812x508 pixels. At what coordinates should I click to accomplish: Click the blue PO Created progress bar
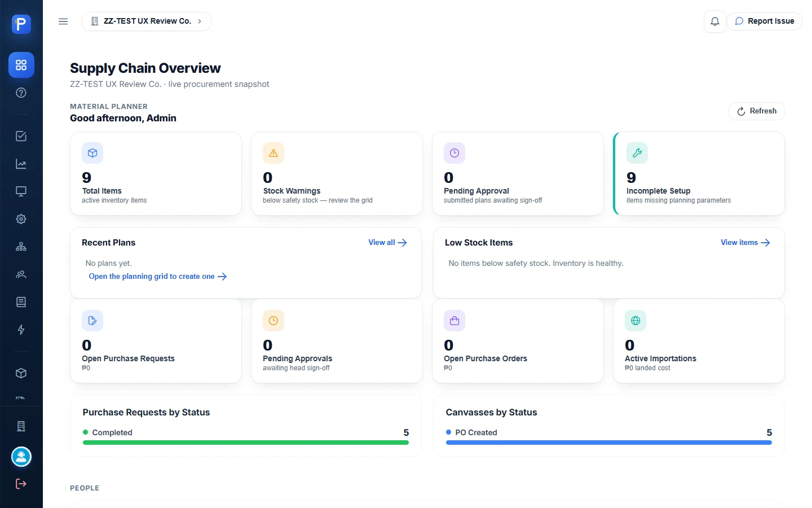click(609, 443)
